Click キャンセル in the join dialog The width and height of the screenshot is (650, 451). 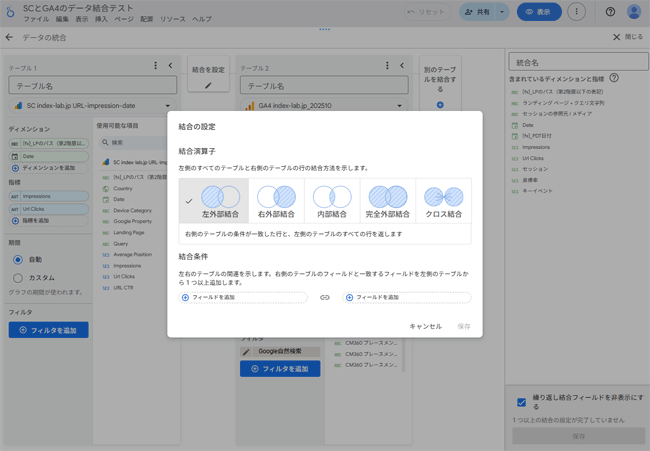(x=425, y=326)
